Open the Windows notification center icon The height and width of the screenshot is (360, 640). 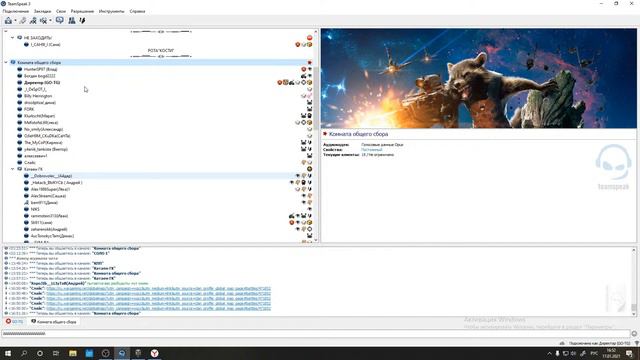(x=629, y=353)
